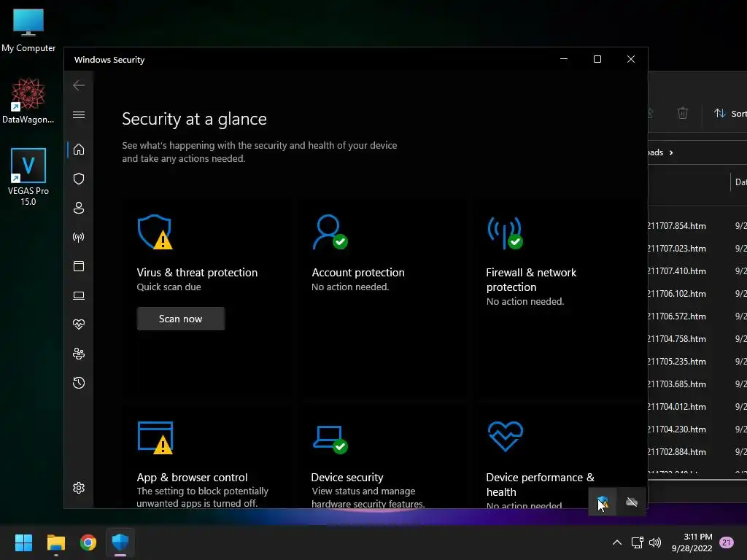The width and height of the screenshot is (747, 560).
Task: Open the hamburger navigation menu
Action: tap(79, 114)
